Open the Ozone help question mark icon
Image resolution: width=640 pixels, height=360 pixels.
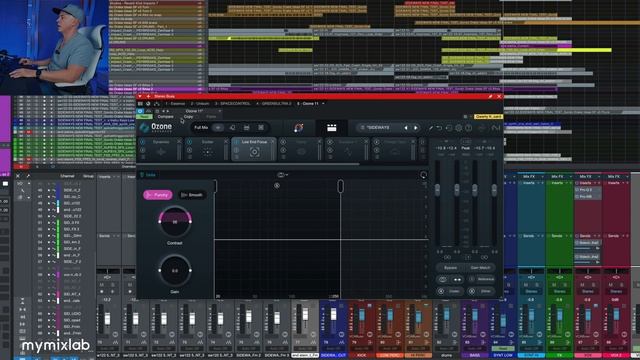(469, 128)
